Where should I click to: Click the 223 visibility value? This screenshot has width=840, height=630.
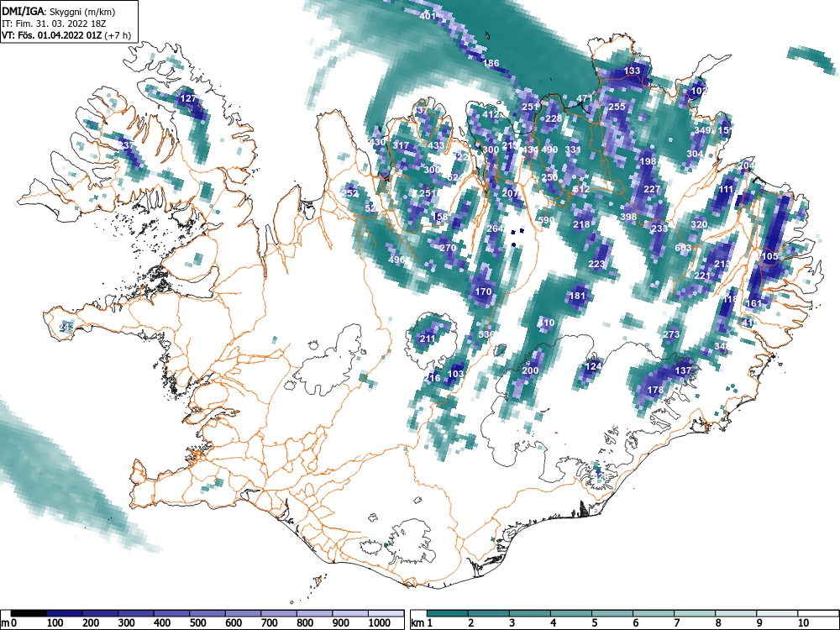coord(596,265)
